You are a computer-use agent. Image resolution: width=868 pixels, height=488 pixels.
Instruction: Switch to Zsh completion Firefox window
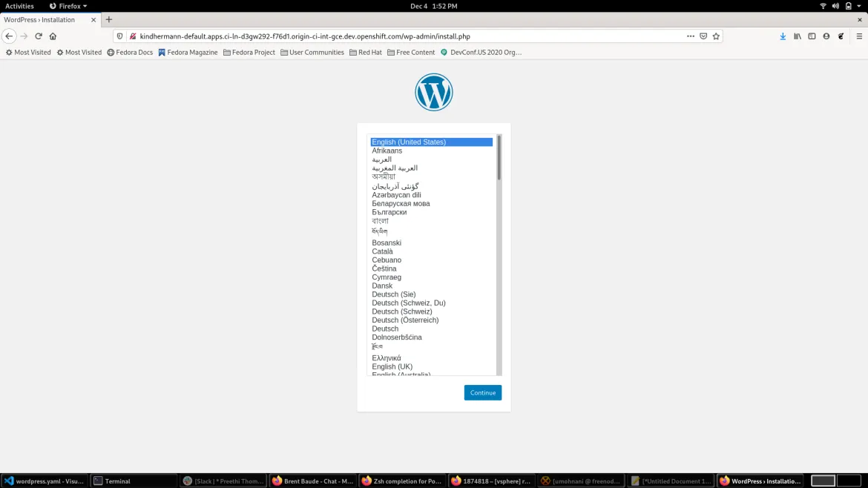click(x=402, y=481)
